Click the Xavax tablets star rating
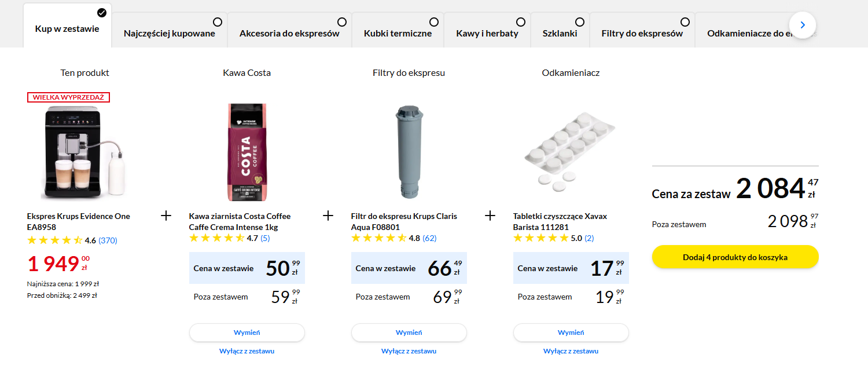 click(x=541, y=238)
